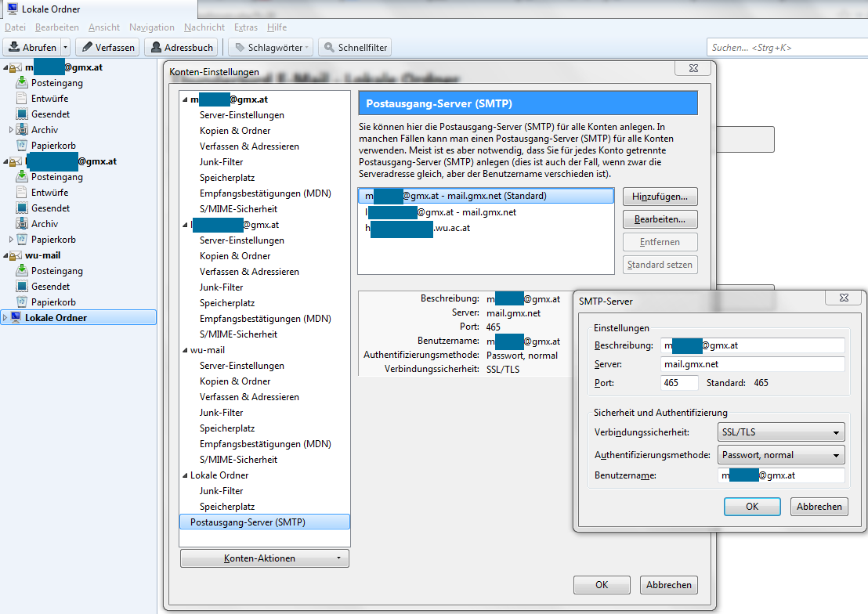Screen dimensions: 868x614
Task: Select Lokale Ordner in the folder pane
Action: [x=56, y=318]
